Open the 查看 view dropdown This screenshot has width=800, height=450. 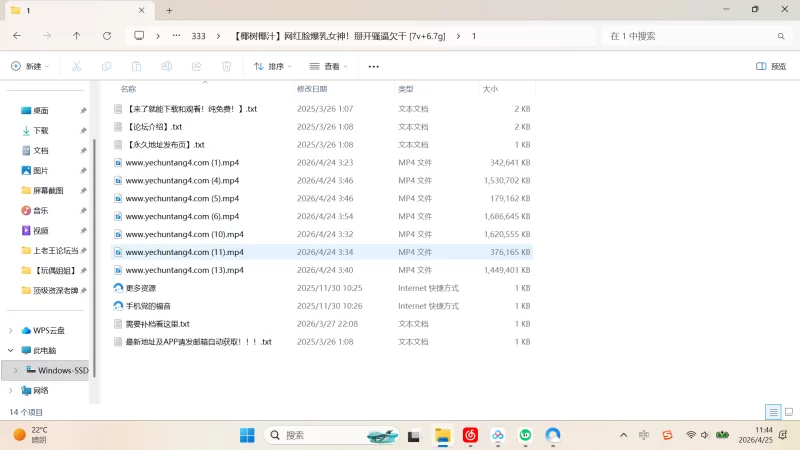coord(329,66)
